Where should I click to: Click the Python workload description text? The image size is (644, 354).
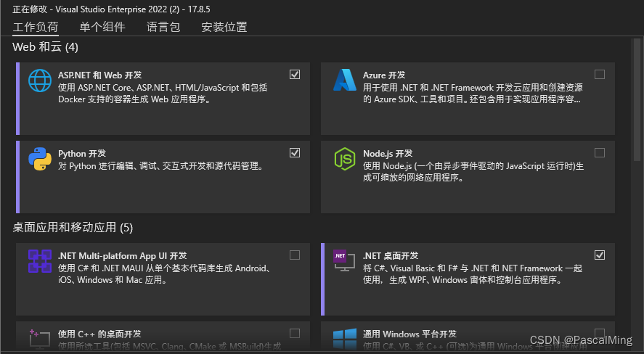pos(162,166)
